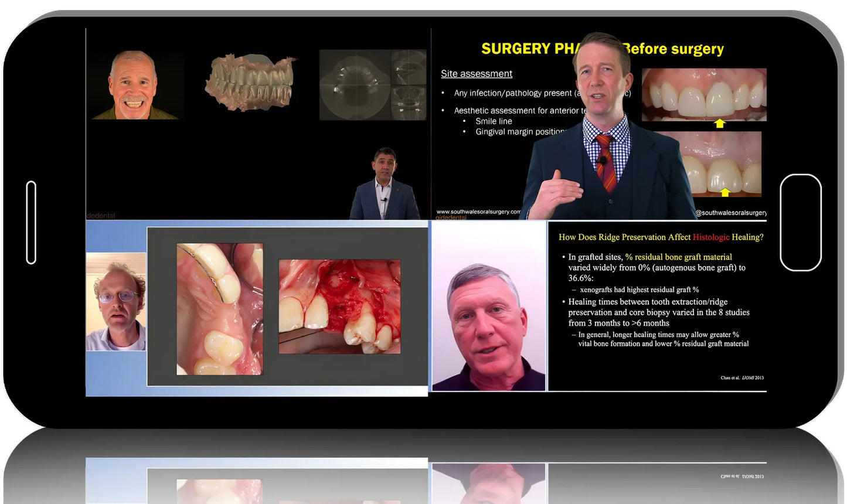Open the CBCT radiograph panel
Image resolution: width=847 pixels, height=504 pixels.
[x=372, y=82]
